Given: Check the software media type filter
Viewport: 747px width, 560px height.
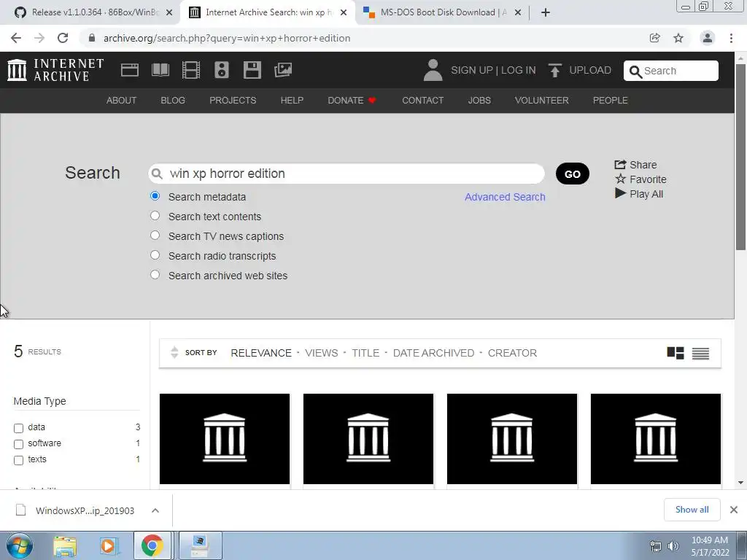Looking at the screenshot, I should tap(18, 444).
